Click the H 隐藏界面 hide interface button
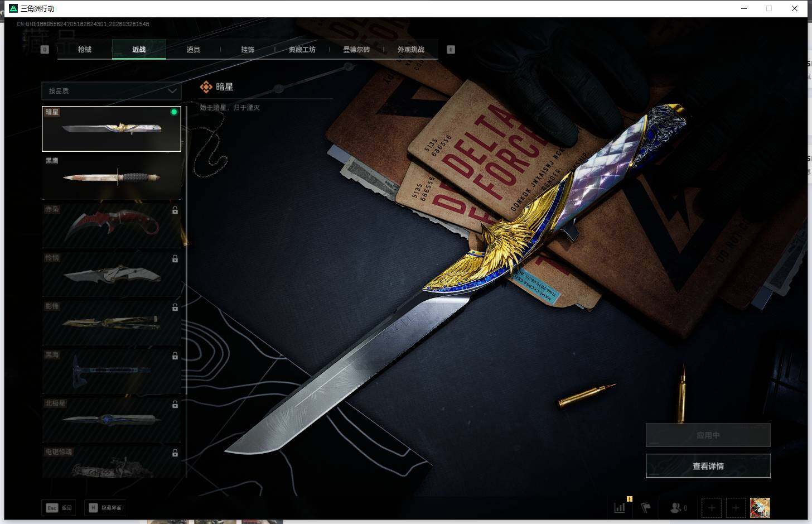Image resolution: width=812 pixels, height=524 pixels. click(x=105, y=508)
